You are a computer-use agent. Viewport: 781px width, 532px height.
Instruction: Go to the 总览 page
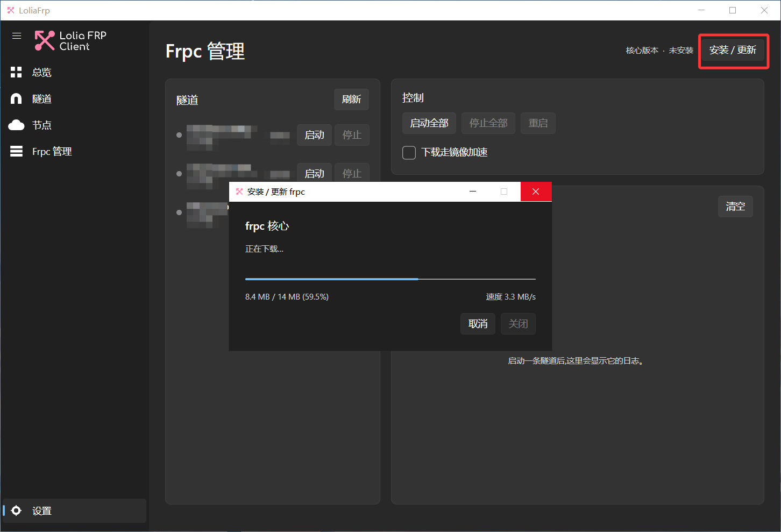coord(74,72)
